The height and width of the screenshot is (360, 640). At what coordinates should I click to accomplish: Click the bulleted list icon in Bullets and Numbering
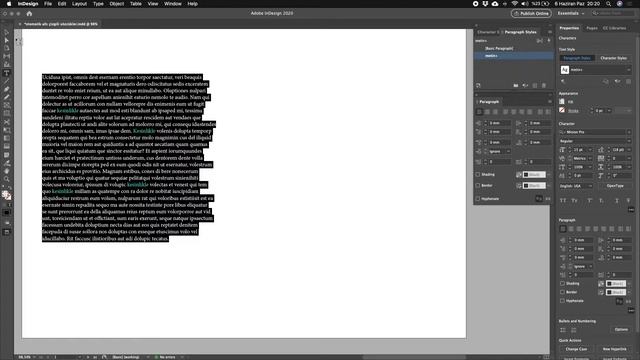[x=563, y=329]
